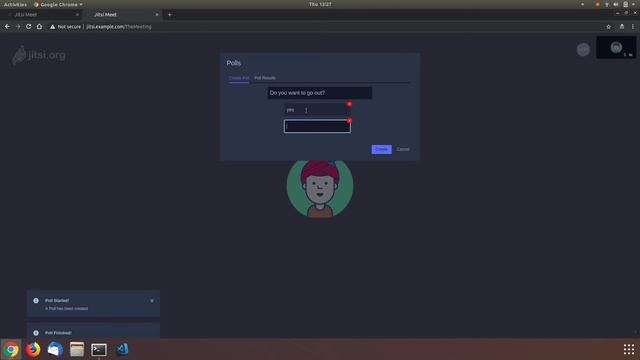
Task: Click the 'Poll Started!' notification info icon
Action: click(36, 300)
